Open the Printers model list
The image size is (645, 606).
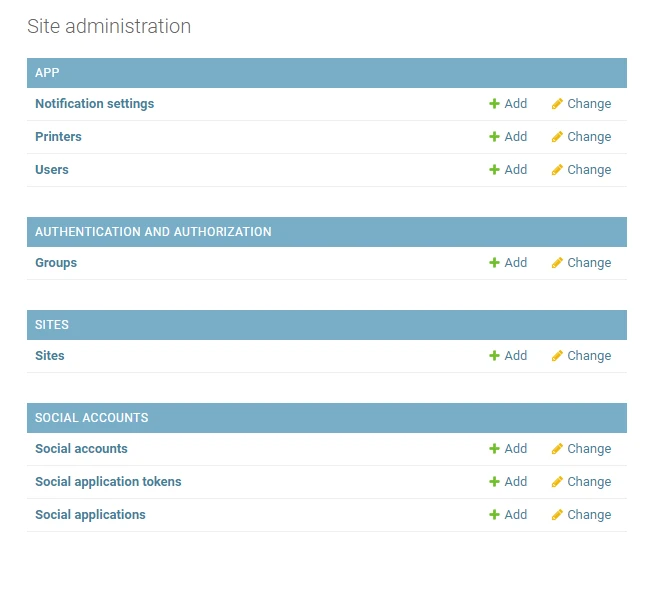coord(58,137)
